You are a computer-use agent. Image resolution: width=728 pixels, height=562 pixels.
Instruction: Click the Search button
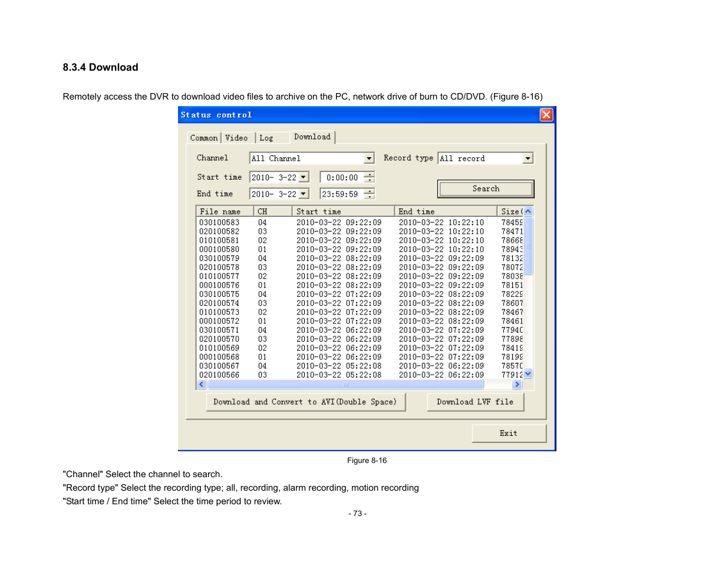pyautogui.click(x=486, y=189)
